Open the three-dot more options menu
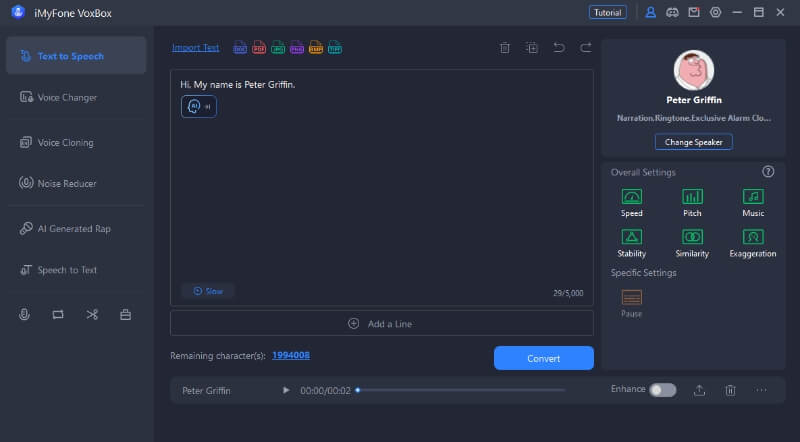This screenshot has height=442, width=800. point(761,390)
